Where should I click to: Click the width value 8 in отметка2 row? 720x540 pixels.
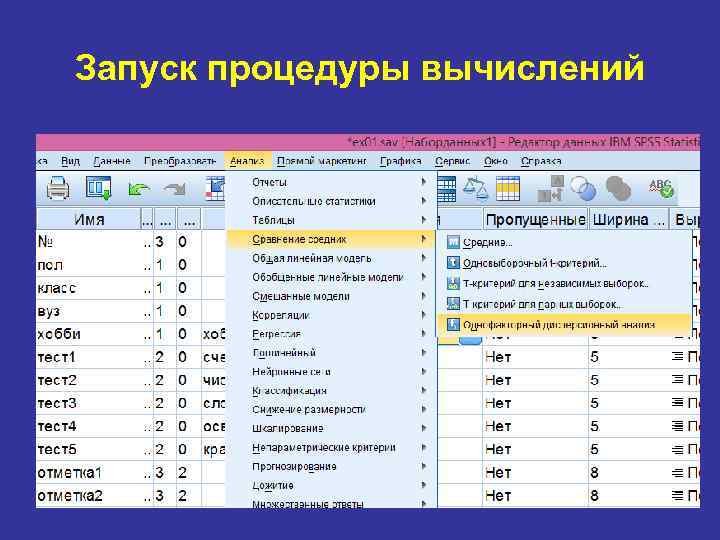click(629, 495)
